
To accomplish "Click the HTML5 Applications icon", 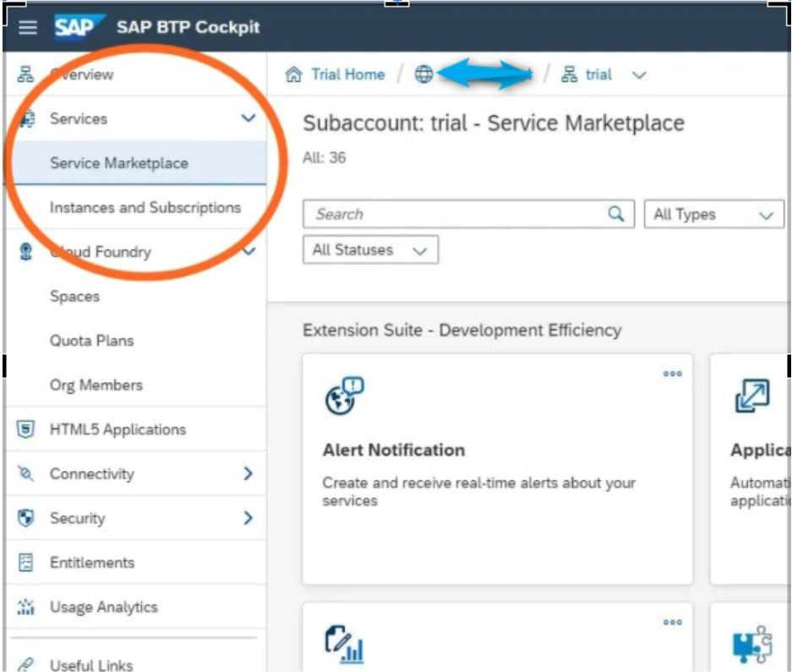I will pyautogui.click(x=25, y=429).
